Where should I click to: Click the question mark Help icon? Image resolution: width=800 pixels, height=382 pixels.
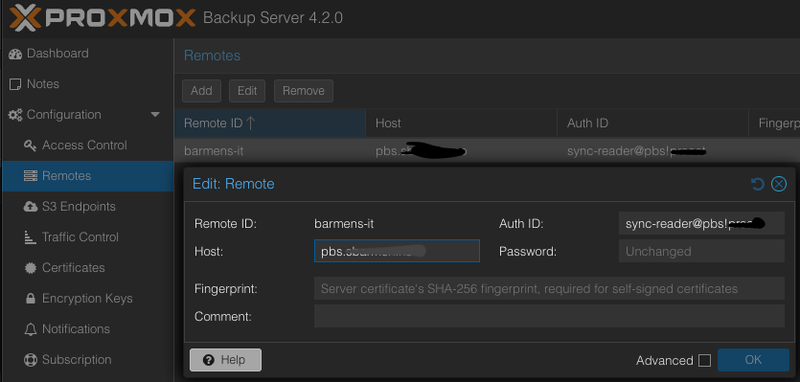pyautogui.click(x=208, y=360)
